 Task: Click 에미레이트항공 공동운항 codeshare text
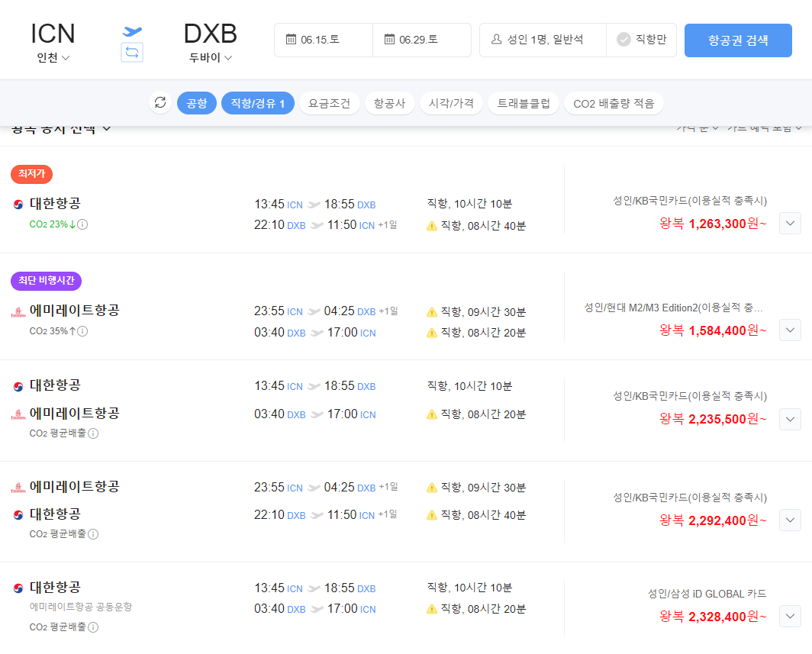click(x=81, y=607)
